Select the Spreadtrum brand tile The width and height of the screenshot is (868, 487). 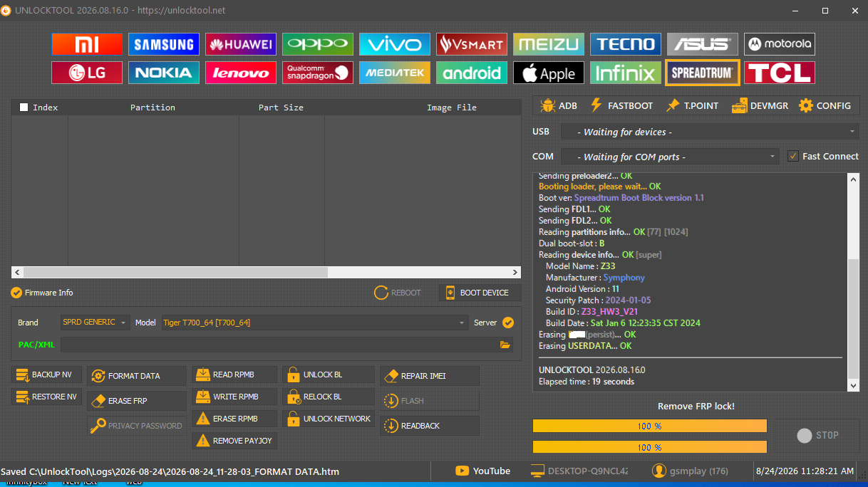(703, 73)
